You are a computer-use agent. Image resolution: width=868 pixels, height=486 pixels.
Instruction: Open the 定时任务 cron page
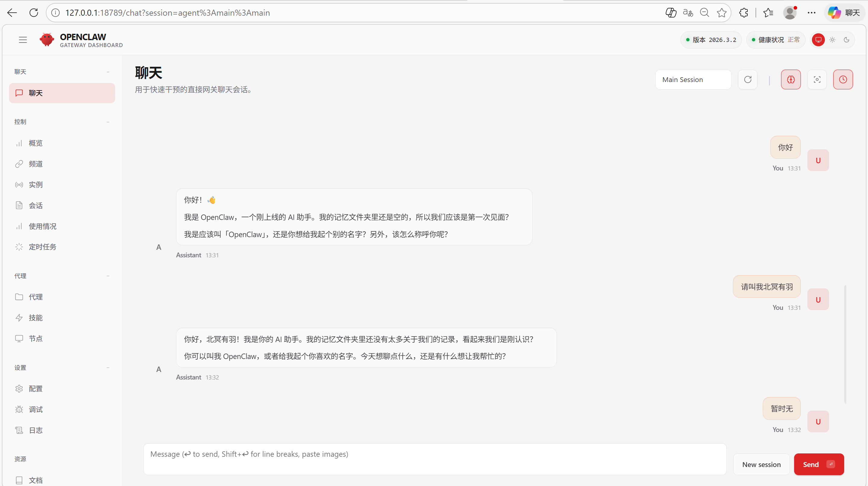(42, 247)
